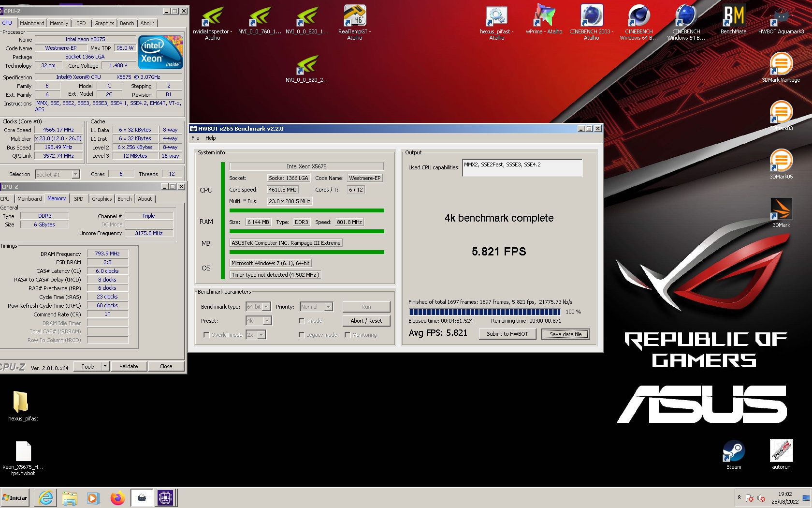This screenshot has width=812, height=508.
Task: Show hidden system tray icons
Action: click(739, 497)
